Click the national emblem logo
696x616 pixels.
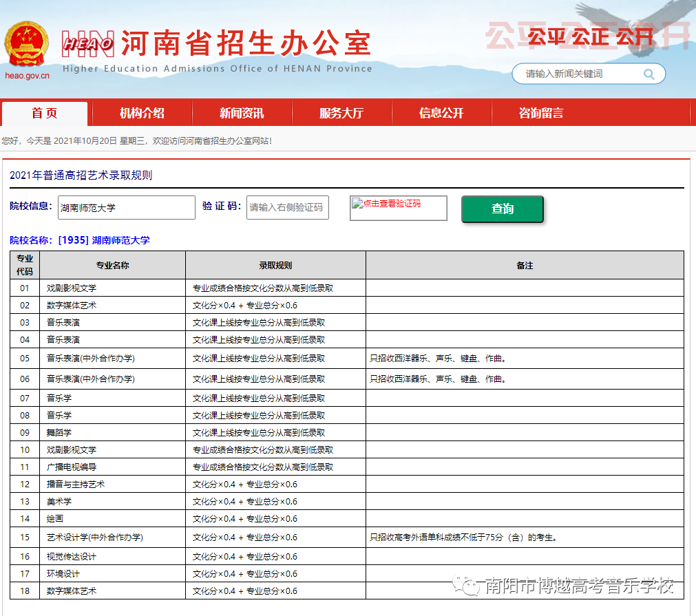pos(27,45)
